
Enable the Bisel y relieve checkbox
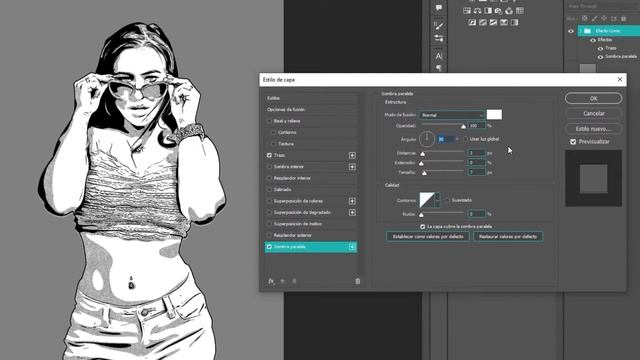tap(269, 121)
